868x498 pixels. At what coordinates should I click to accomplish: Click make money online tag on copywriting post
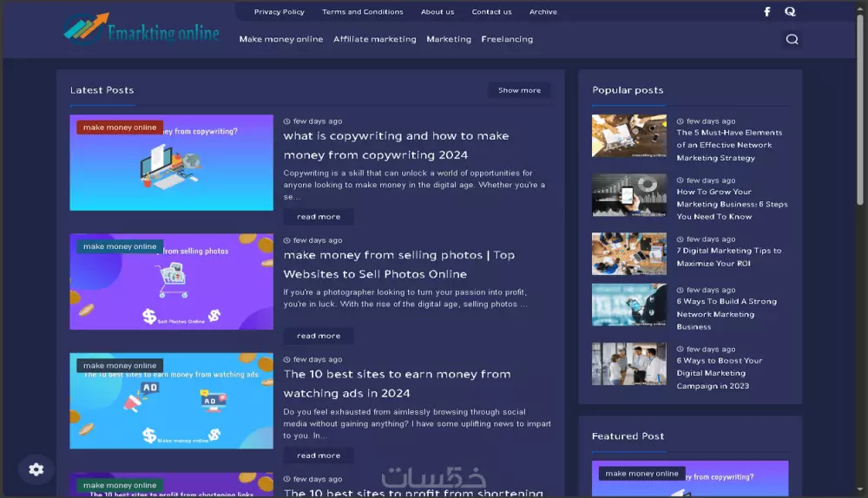click(x=120, y=128)
